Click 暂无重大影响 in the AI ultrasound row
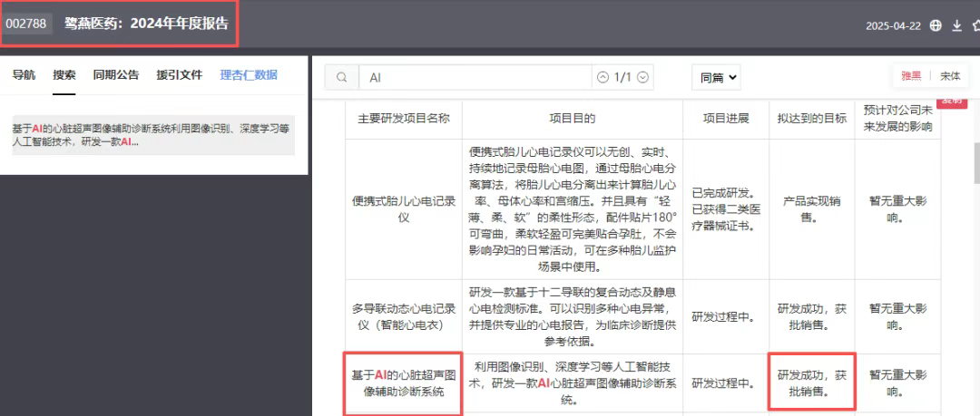The height and width of the screenshot is (416, 980). tap(897, 383)
